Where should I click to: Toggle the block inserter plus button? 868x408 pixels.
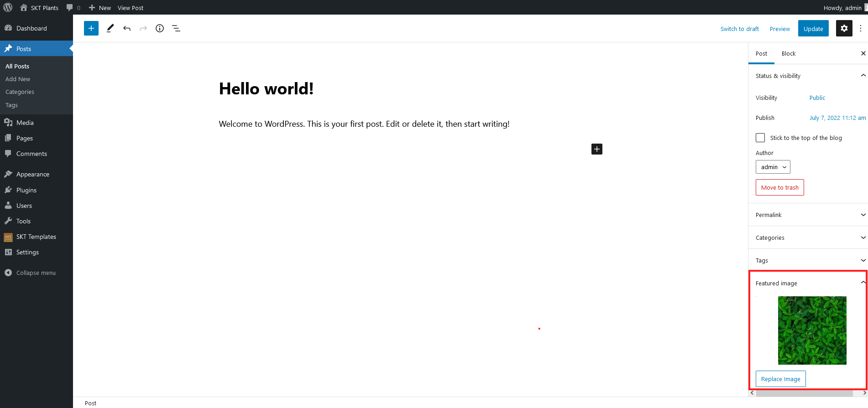[x=91, y=28]
